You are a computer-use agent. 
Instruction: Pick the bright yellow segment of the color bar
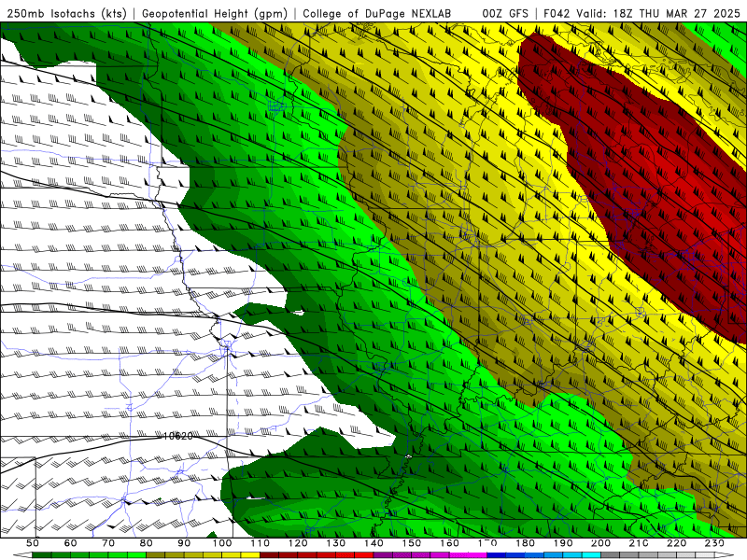pyautogui.click(x=250, y=555)
